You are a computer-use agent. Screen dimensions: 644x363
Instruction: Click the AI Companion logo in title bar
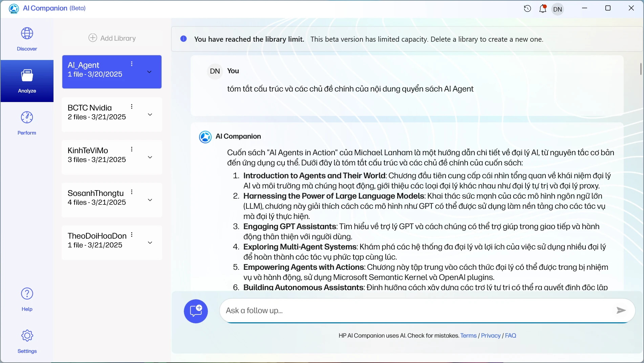14,8
